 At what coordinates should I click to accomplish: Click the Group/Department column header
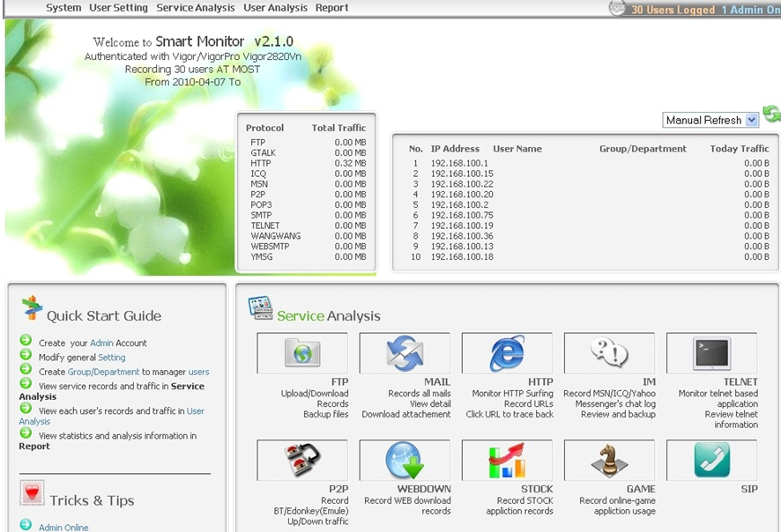[x=643, y=148]
